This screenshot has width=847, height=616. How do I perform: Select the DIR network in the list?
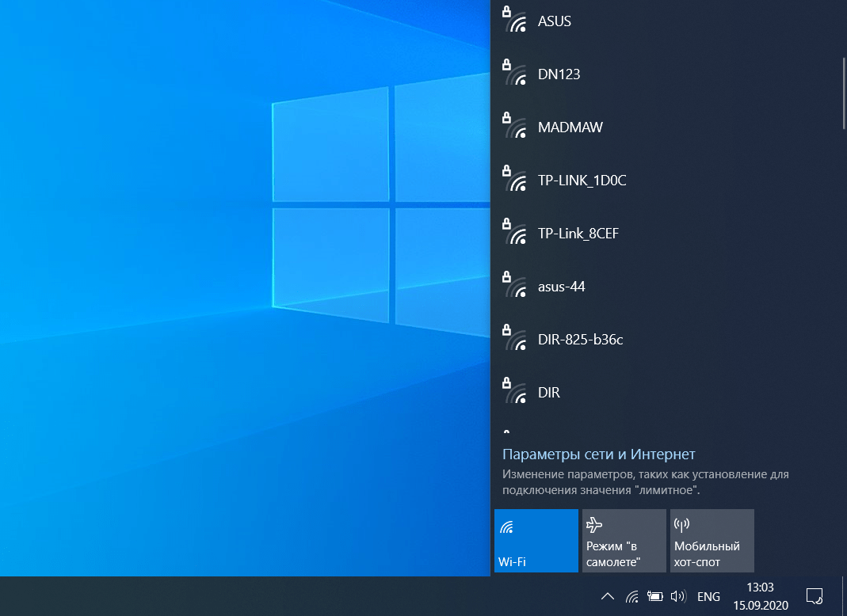(666, 393)
